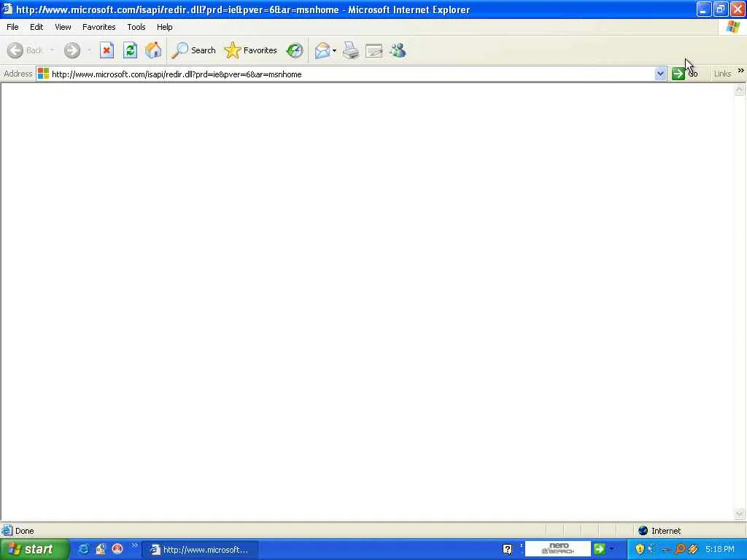Open the Windows Start menu
Image resolution: width=747 pixels, height=560 pixels.
tap(34, 550)
